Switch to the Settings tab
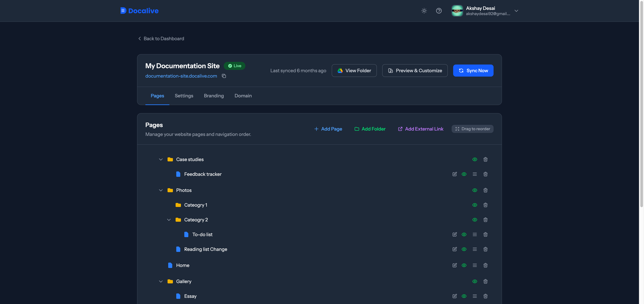Image resolution: width=644 pixels, height=304 pixels. pyautogui.click(x=184, y=96)
